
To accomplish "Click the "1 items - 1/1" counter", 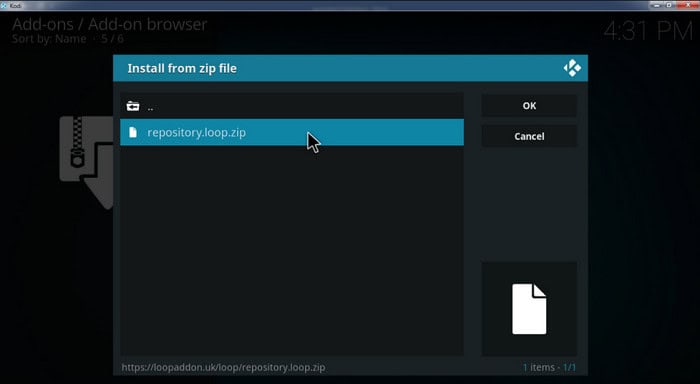I will point(549,367).
